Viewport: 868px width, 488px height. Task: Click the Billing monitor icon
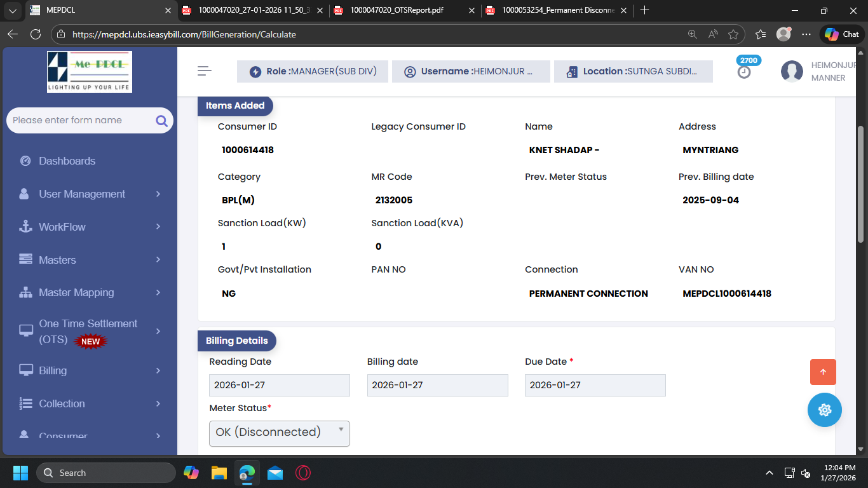pyautogui.click(x=26, y=370)
